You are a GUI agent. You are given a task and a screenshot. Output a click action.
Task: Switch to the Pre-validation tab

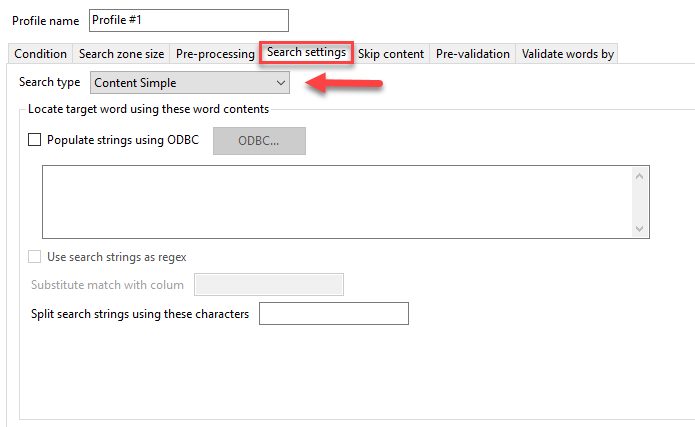pyautogui.click(x=473, y=54)
